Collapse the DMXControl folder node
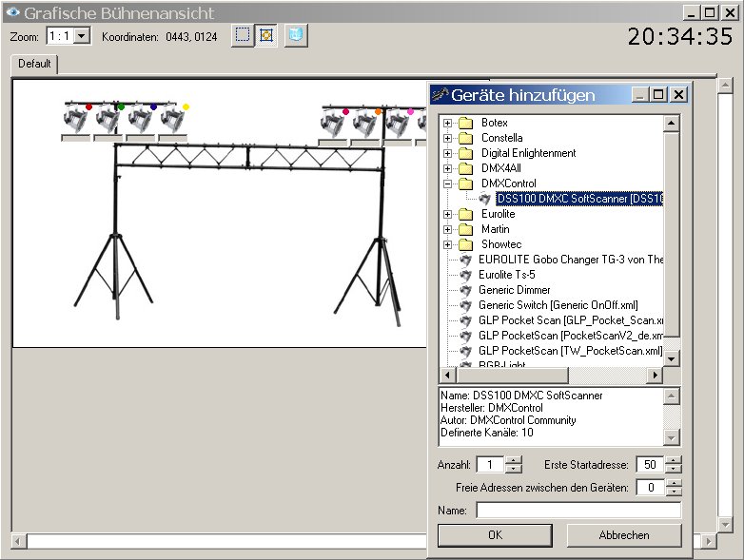The height and width of the screenshot is (560, 744). [x=447, y=183]
